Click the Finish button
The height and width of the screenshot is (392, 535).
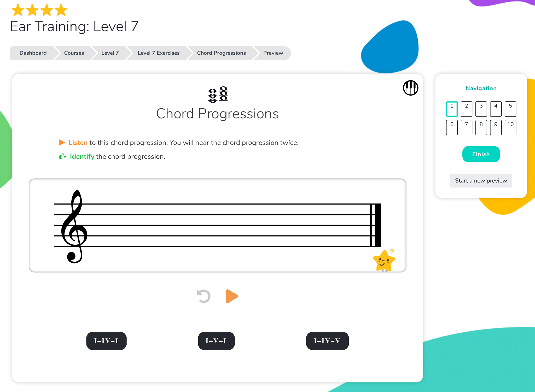[480, 154]
